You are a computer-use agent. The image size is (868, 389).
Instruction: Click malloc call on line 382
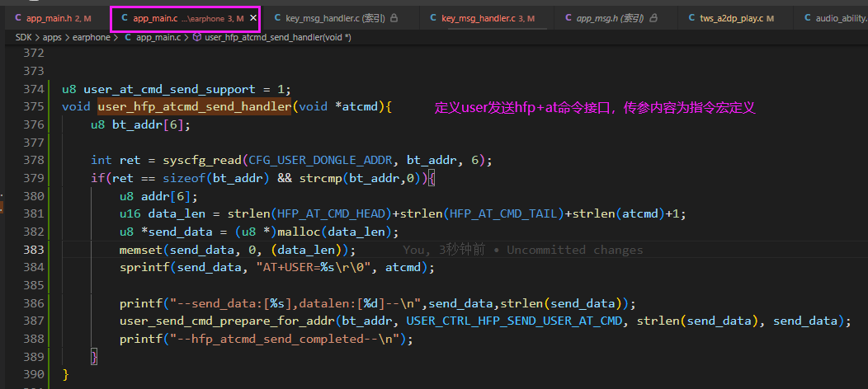(299, 232)
